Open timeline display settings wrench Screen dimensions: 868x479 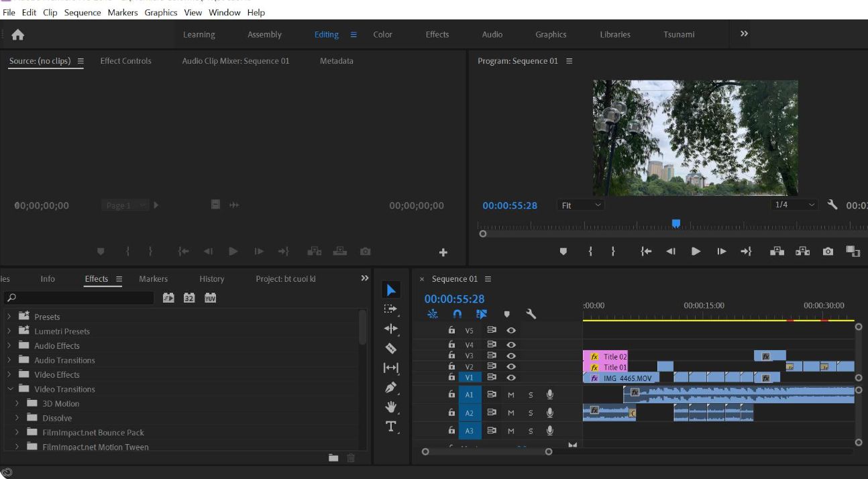tap(531, 314)
